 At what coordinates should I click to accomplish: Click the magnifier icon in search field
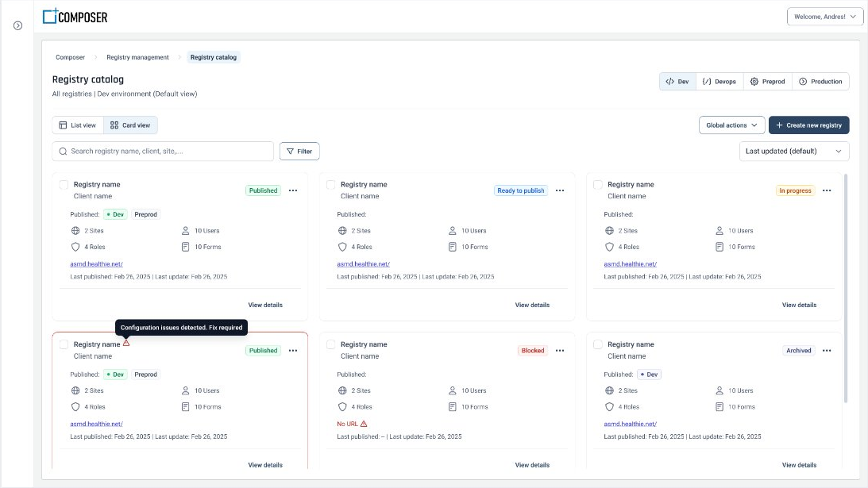pos(63,151)
